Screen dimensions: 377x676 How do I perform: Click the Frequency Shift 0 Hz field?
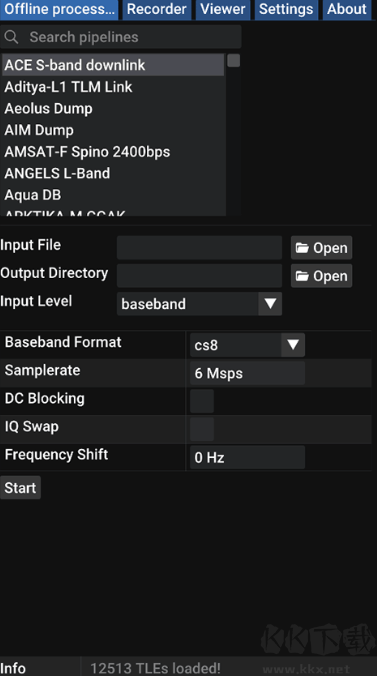point(248,457)
